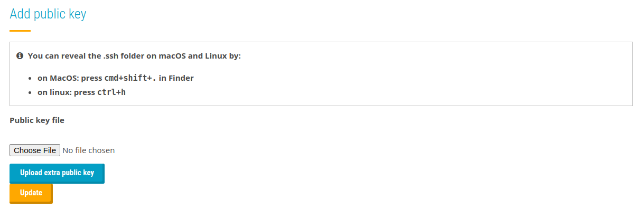Click the "Add public key" heading
This screenshot has height=218, width=644.
tap(48, 14)
